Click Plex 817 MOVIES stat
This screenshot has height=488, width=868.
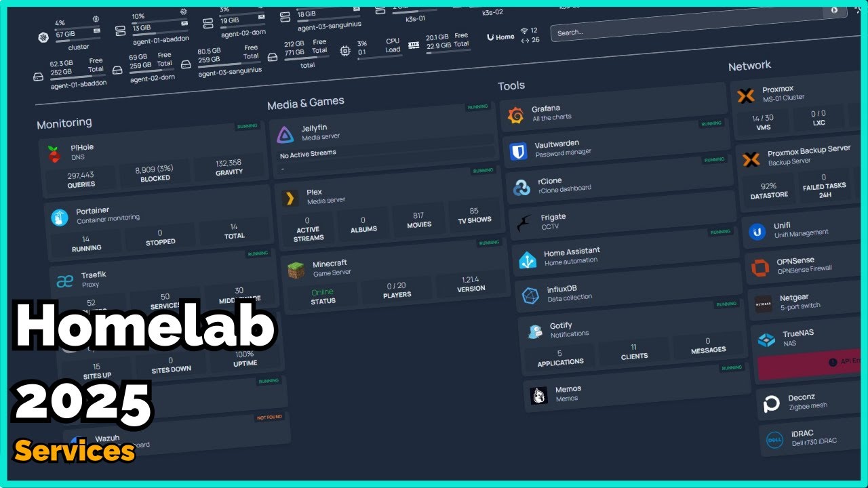pyautogui.click(x=418, y=220)
